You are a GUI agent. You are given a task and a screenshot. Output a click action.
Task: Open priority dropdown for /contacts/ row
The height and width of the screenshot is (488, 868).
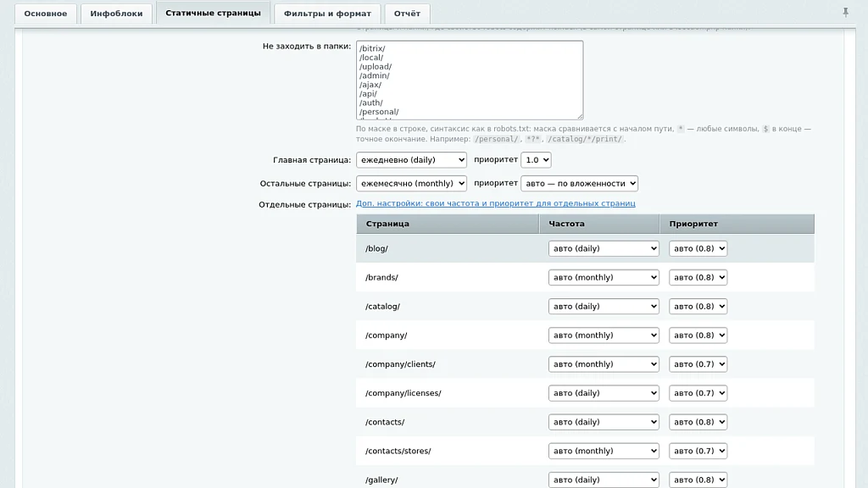[x=698, y=422]
